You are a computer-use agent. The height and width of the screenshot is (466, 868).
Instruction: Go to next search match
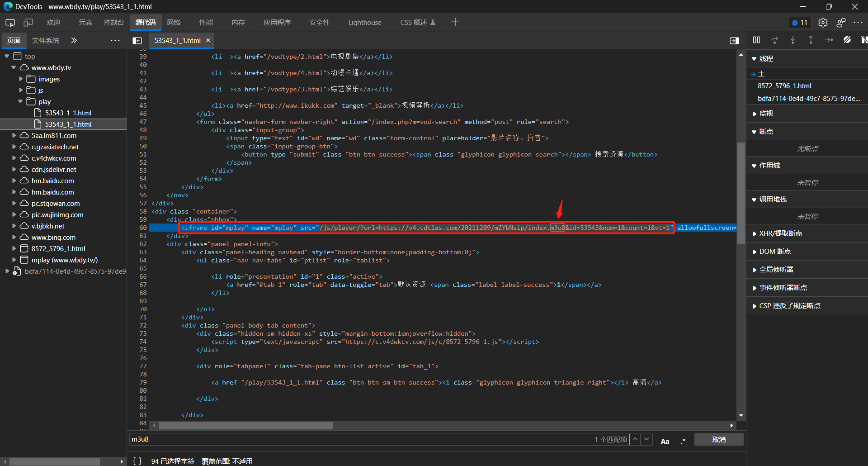click(647, 439)
